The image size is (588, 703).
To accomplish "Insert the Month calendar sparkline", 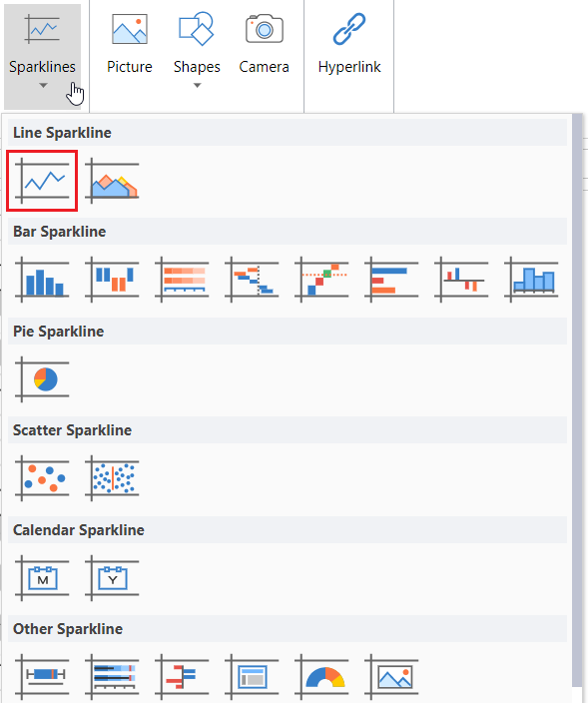I will pyautogui.click(x=42, y=578).
